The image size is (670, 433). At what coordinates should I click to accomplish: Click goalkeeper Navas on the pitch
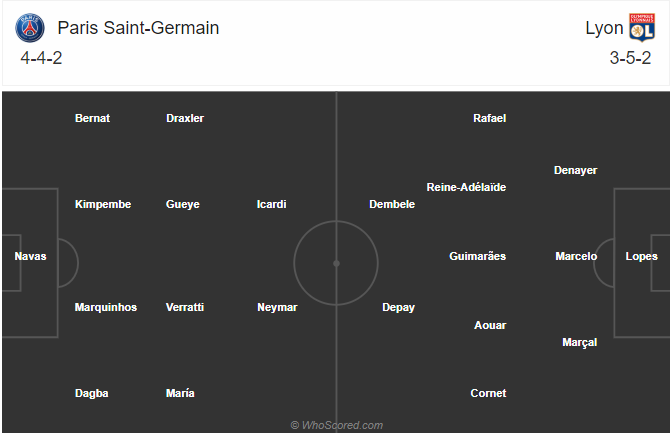30,256
